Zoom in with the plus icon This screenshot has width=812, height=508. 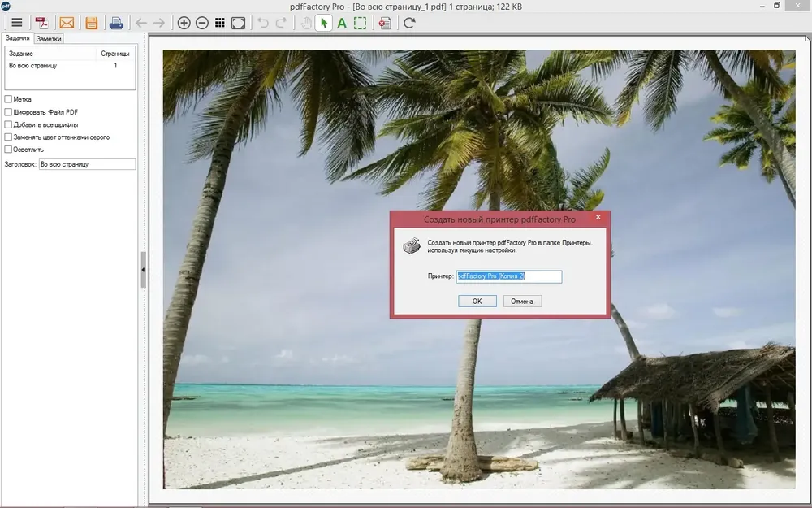tap(184, 23)
